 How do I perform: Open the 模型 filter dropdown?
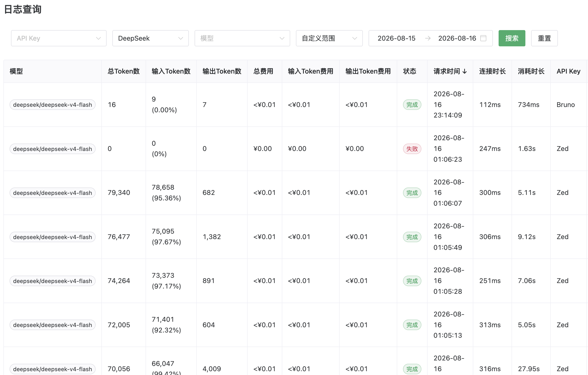[242, 38]
